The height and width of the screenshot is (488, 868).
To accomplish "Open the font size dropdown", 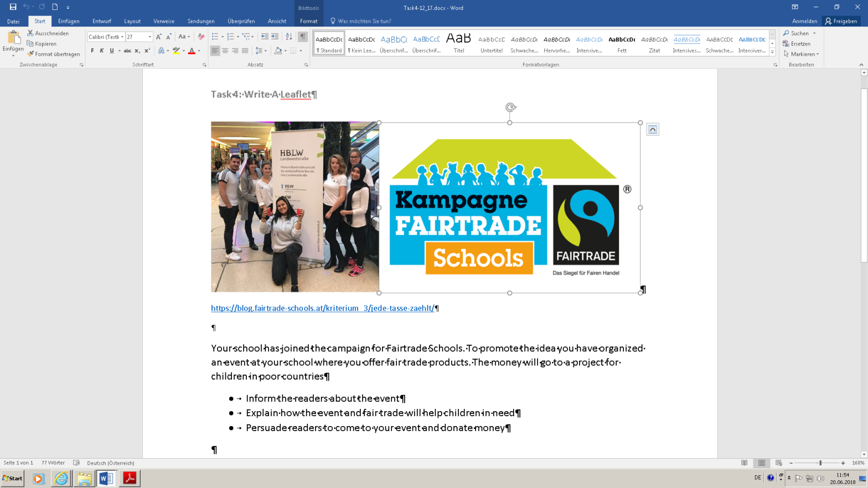I will (x=149, y=37).
